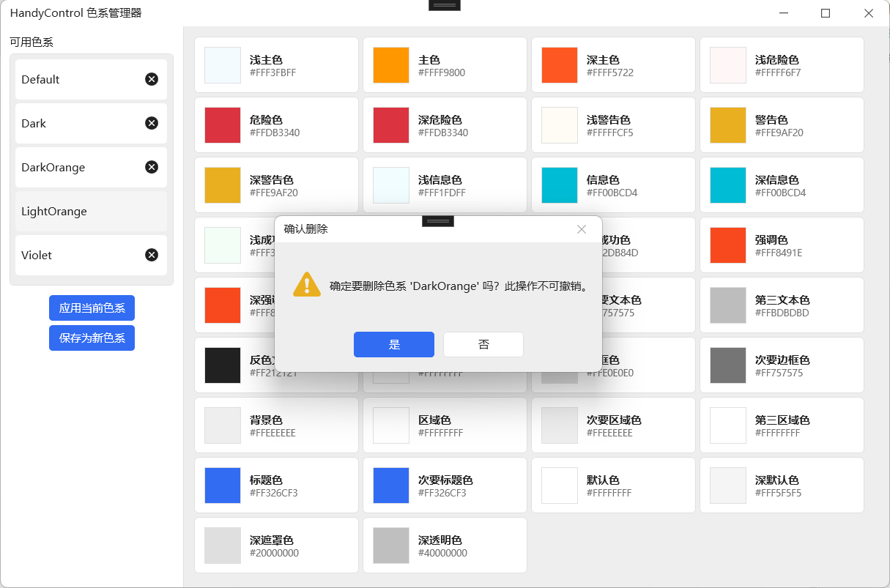The image size is (890, 588).
Task: Click the gray 第三文本色 swatch
Action: (728, 305)
